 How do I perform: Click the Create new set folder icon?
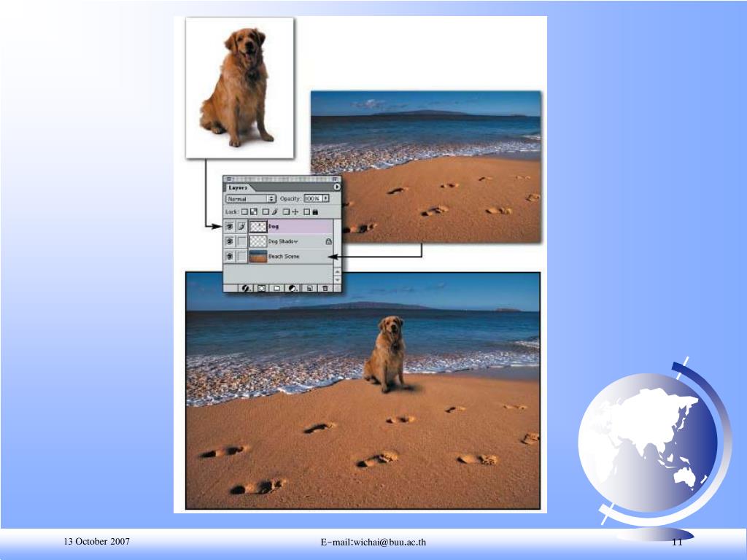click(x=276, y=288)
